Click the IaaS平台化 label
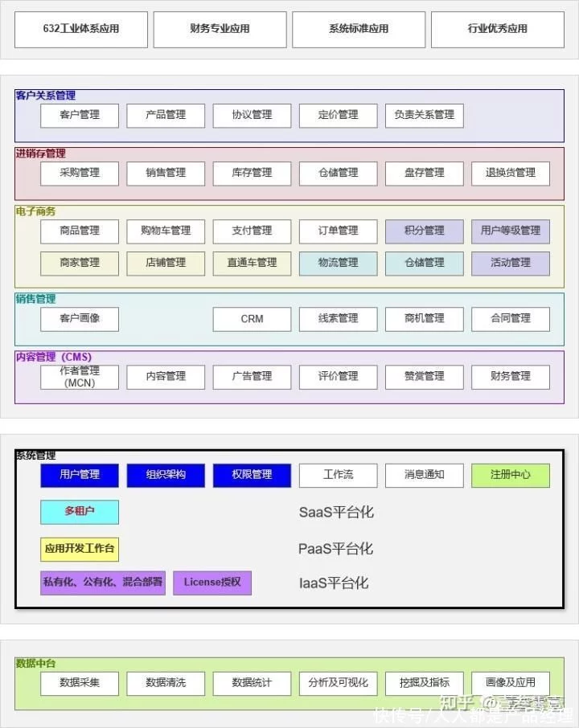 334,583
